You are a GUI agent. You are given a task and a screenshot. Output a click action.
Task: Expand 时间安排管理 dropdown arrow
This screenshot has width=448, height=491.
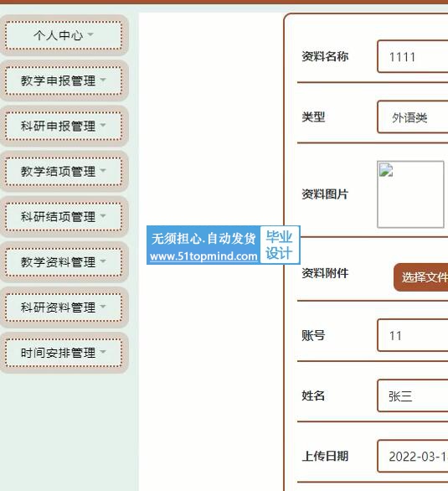(103, 352)
